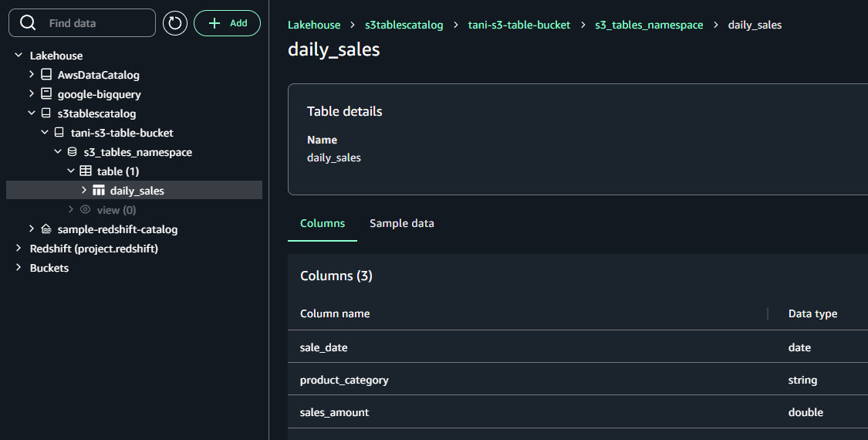
Task: Collapse the tani-s3-table-bucket node
Action: coord(45,133)
